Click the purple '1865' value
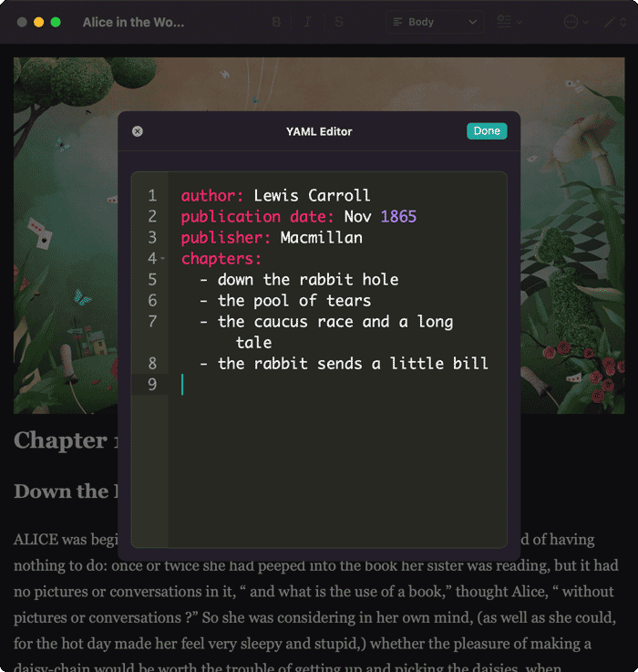The height and width of the screenshot is (672, 638). 398,216
